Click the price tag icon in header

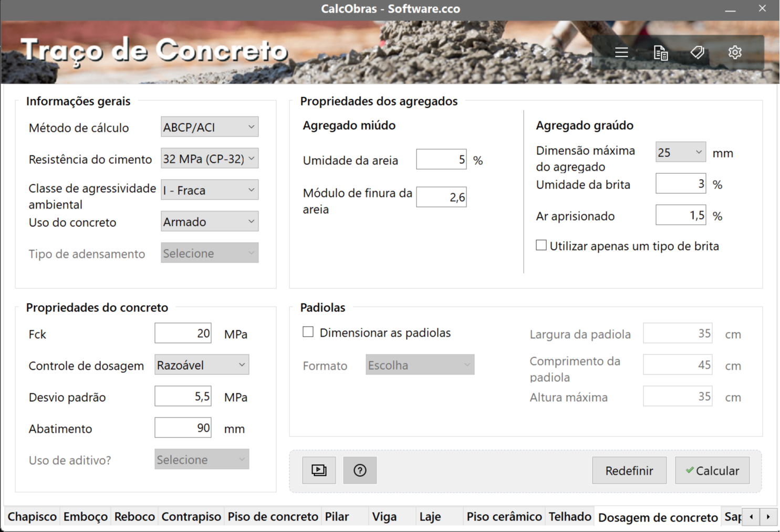(698, 53)
